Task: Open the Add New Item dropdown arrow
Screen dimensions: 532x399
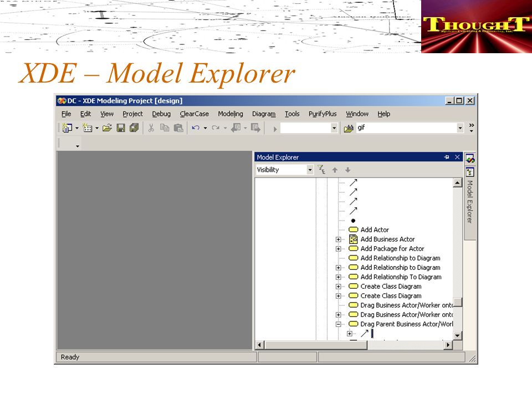Action: click(x=97, y=128)
